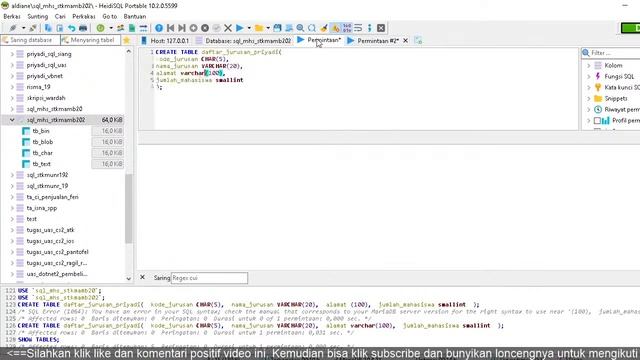Click the database tree scroll down arrow
The height and width of the screenshot is (360, 640).
click(129, 279)
